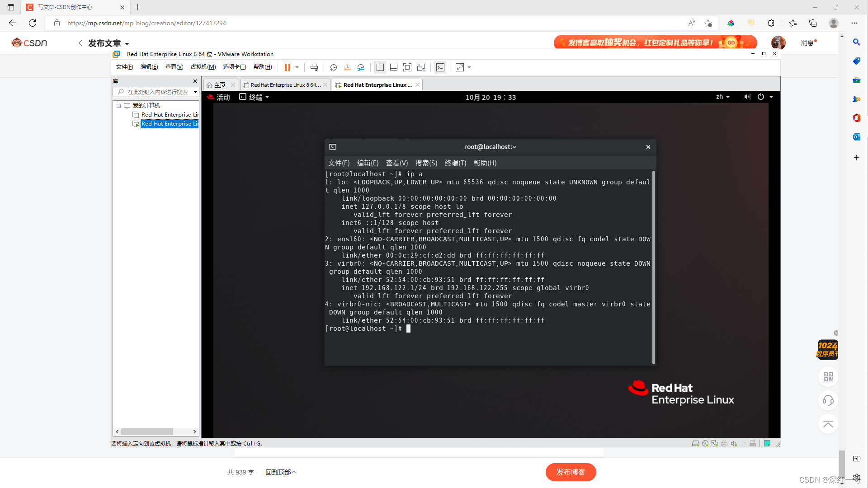Enter VMware full screen mode icon
Screen dimensions: 868x488
[x=407, y=67]
